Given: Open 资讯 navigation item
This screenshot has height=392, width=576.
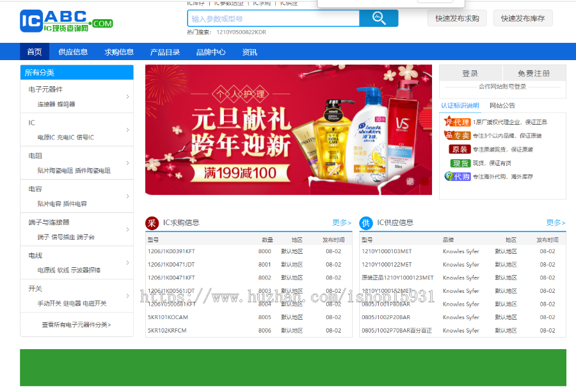Looking at the screenshot, I should 250,52.
